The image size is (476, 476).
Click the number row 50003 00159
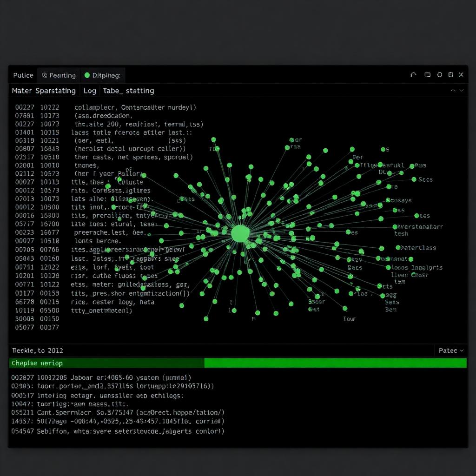(37, 319)
